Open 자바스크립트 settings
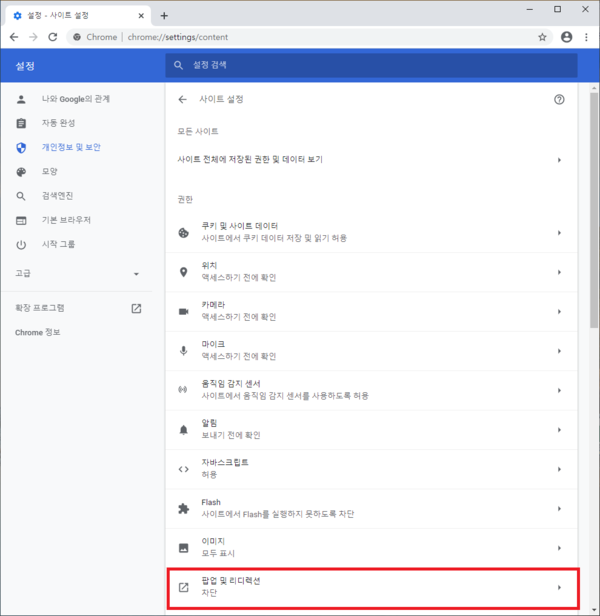 tap(371, 469)
